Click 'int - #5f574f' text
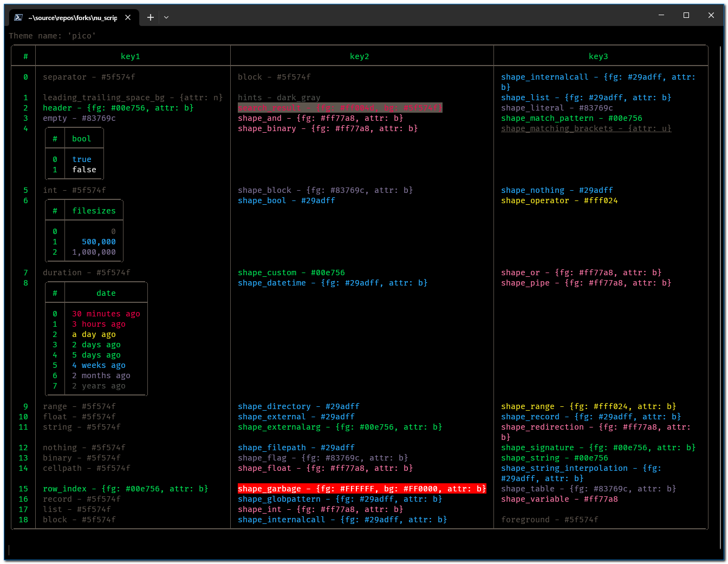 tap(74, 190)
